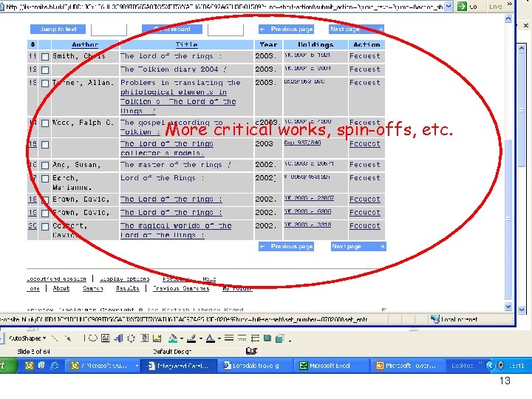Open Display options footer link
Image resolution: width=532 pixels, height=399 pixels.
tap(125, 279)
